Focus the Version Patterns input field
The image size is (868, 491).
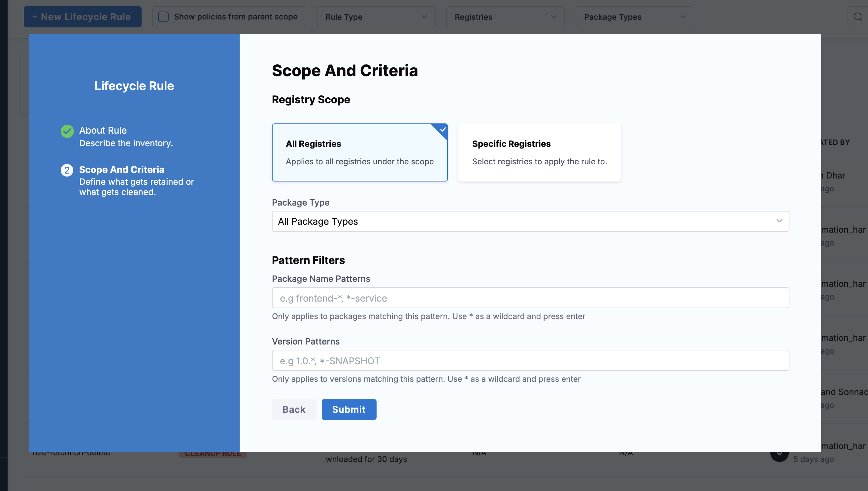[x=530, y=360]
